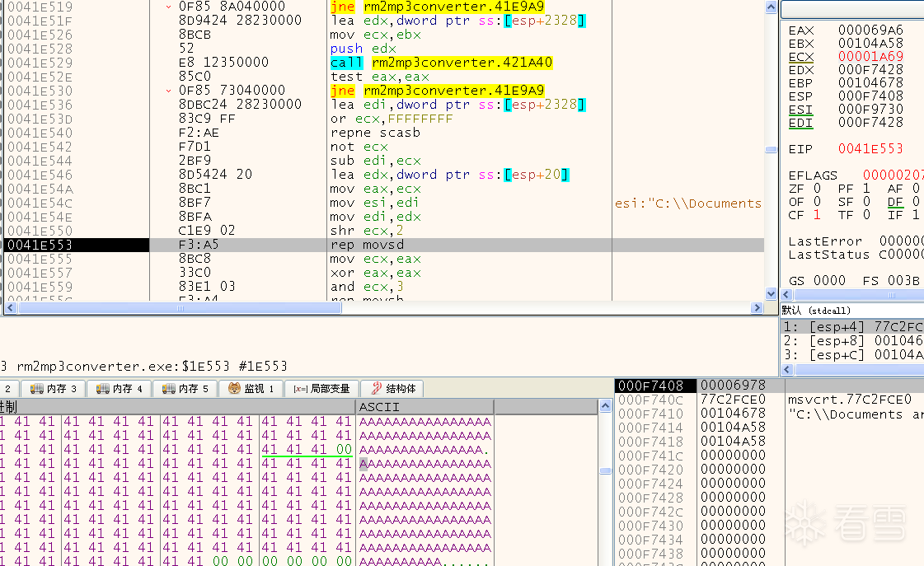Click the GS 0000 segment register
This screenshot has width=924, height=566.
817,281
